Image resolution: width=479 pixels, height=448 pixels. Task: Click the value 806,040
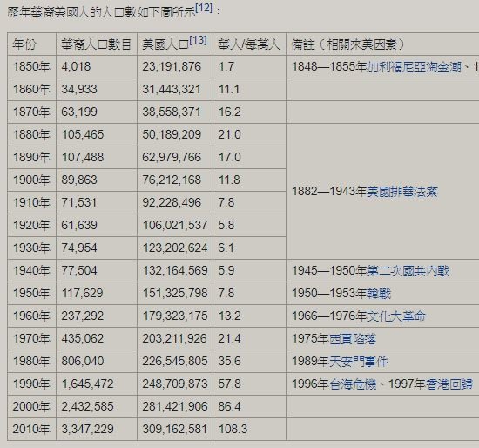pyautogui.click(x=83, y=361)
